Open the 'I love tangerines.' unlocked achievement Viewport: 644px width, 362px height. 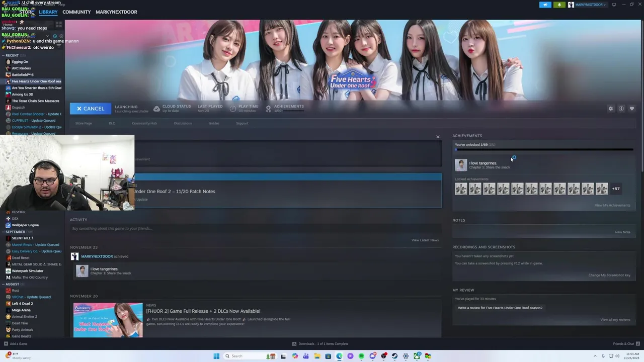[x=483, y=164]
